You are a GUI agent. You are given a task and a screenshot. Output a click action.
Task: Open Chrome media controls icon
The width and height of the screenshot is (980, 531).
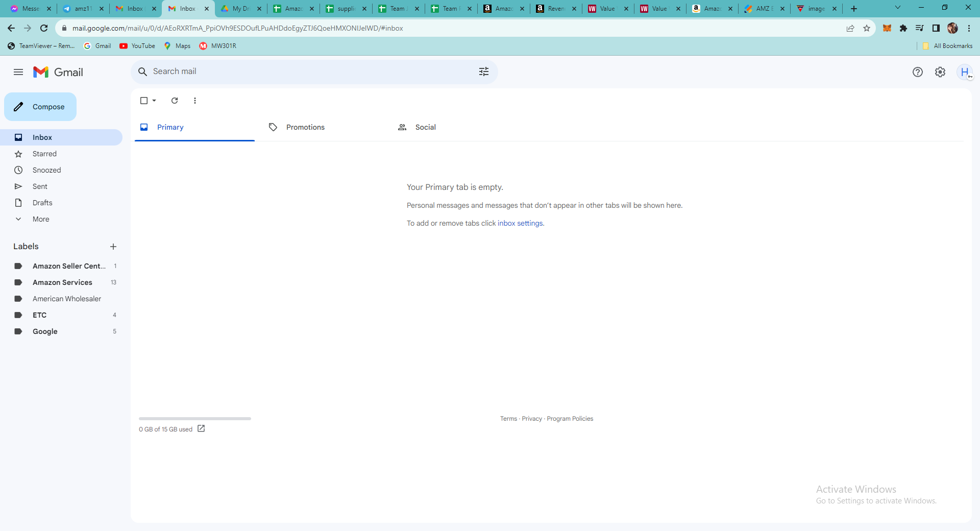click(920, 28)
